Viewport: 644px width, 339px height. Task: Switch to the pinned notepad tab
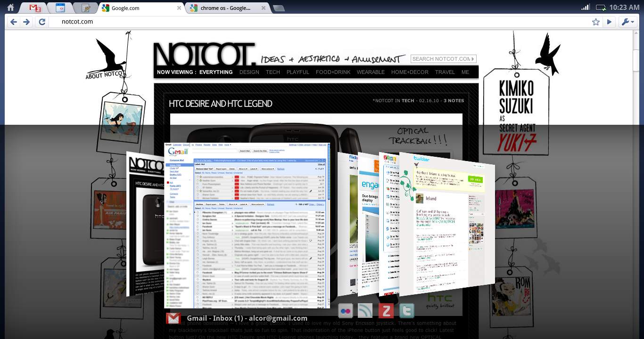tap(86, 8)
